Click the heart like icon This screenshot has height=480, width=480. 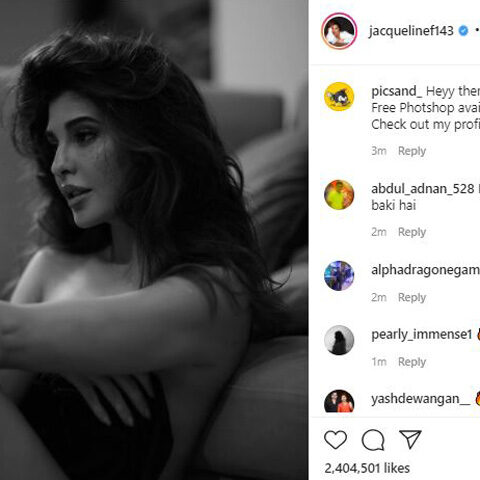click(335, 439)
